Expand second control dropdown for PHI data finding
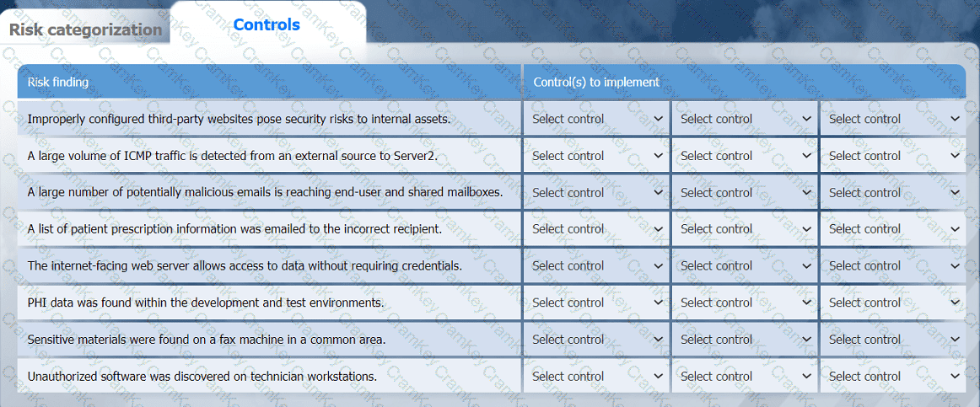 745,303
